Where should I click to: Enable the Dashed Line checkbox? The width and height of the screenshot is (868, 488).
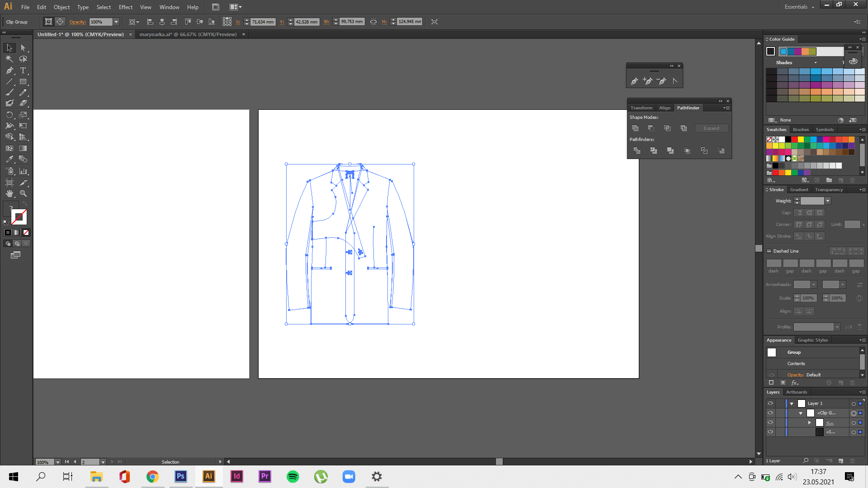[769, 251]
